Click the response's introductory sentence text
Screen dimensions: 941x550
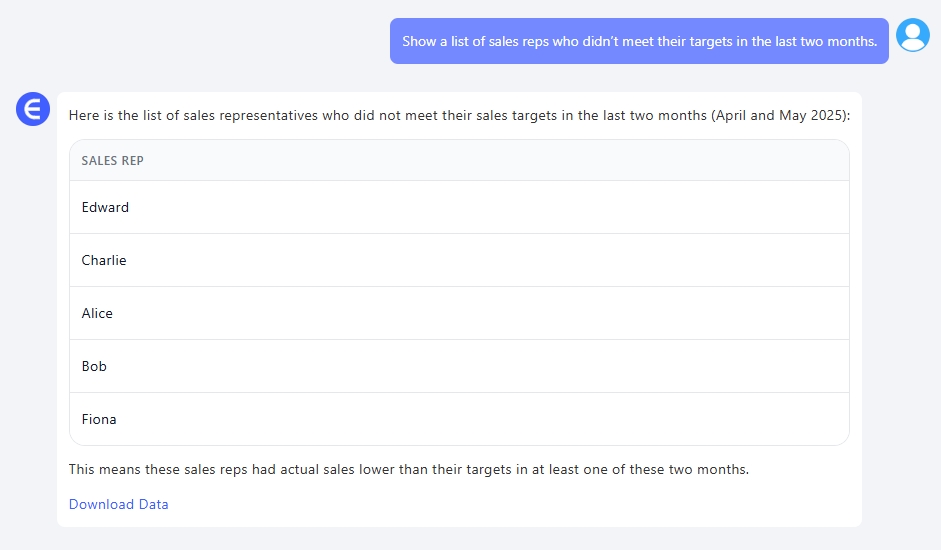click(x=459, y=115)
